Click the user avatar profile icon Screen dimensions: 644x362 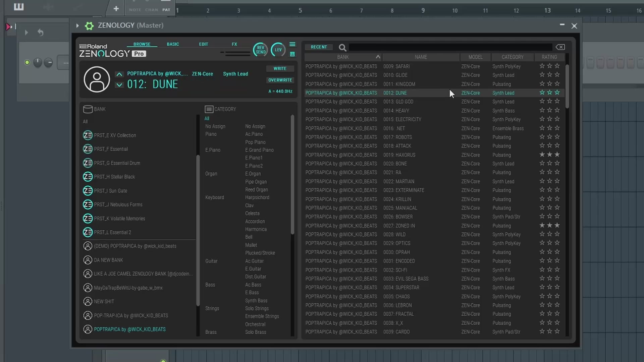click(97, 79)
